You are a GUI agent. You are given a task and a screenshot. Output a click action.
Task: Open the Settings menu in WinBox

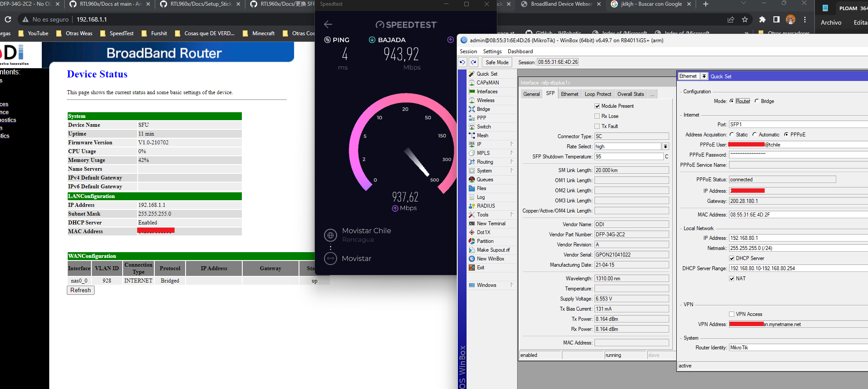tap(492, 51)
